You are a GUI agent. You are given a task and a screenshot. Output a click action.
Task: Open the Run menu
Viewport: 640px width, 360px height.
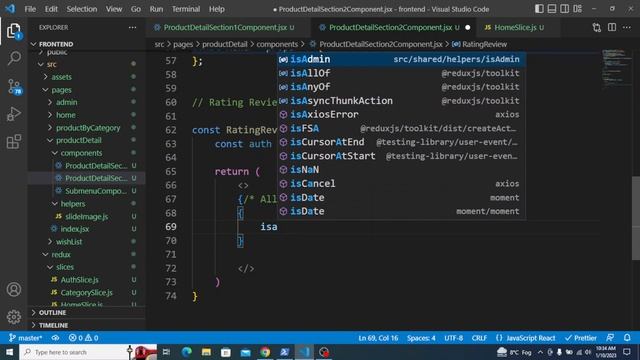(156, 9)
